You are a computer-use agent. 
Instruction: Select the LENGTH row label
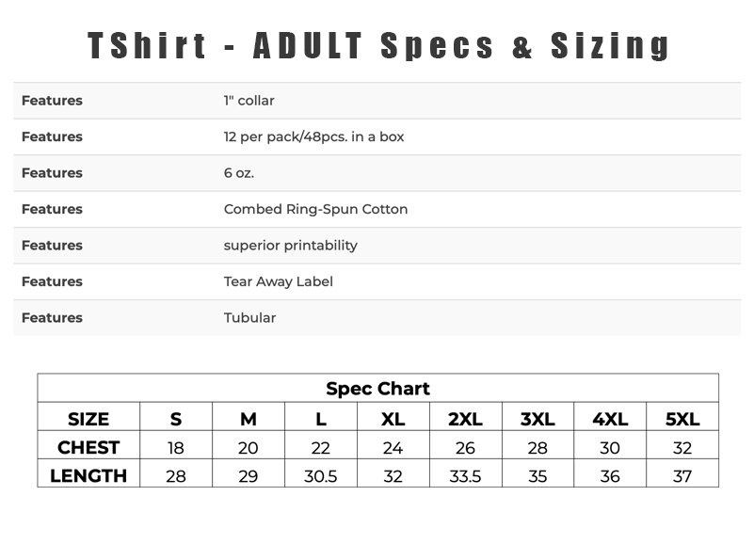click(x=88, y=476)
